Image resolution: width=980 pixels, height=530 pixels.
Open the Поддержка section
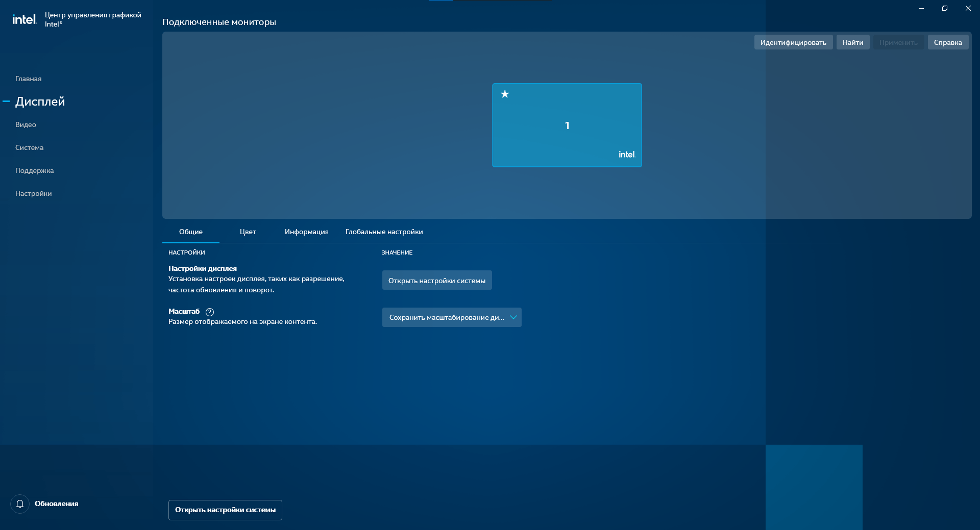click(34, 170)
